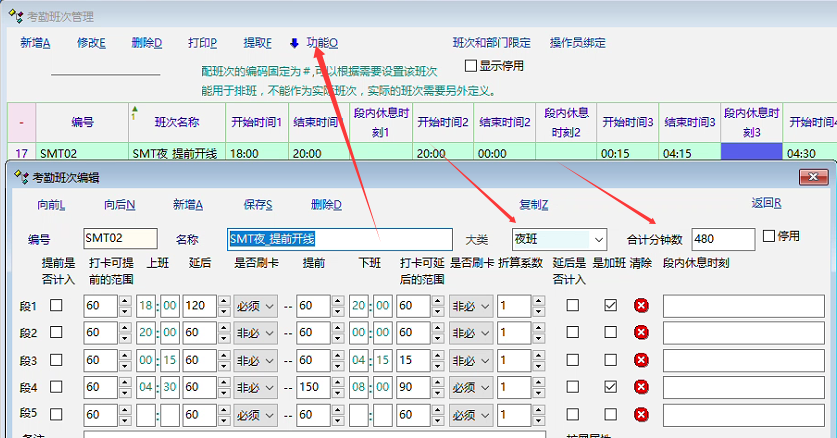Image resolution: width=837 pixels, height=438 pixels.
Task: Clear segment 段2 with its red X icon
Action: [x=641, y=333]
